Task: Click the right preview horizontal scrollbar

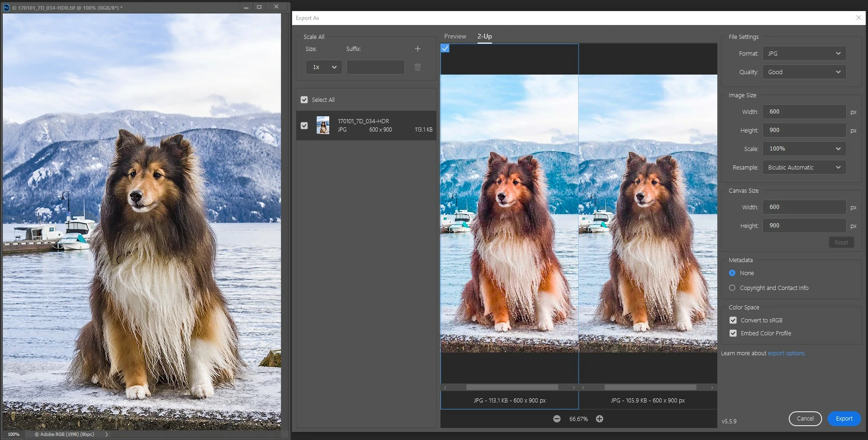Action: point(650,387)
